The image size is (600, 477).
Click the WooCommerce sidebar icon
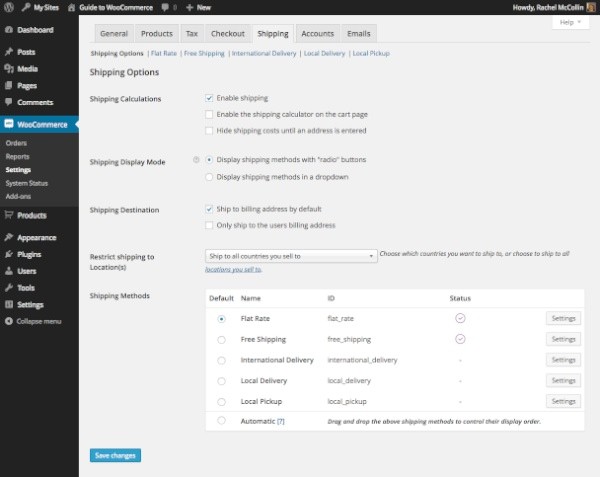(x=9, y=124)
